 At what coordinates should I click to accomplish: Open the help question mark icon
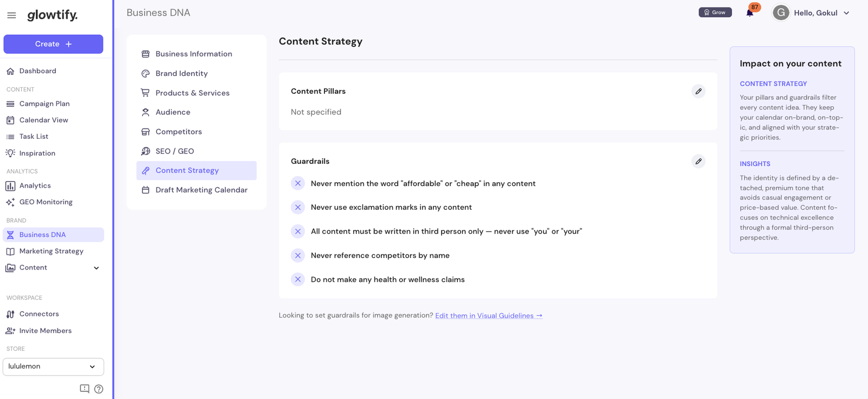click(99, 389)
